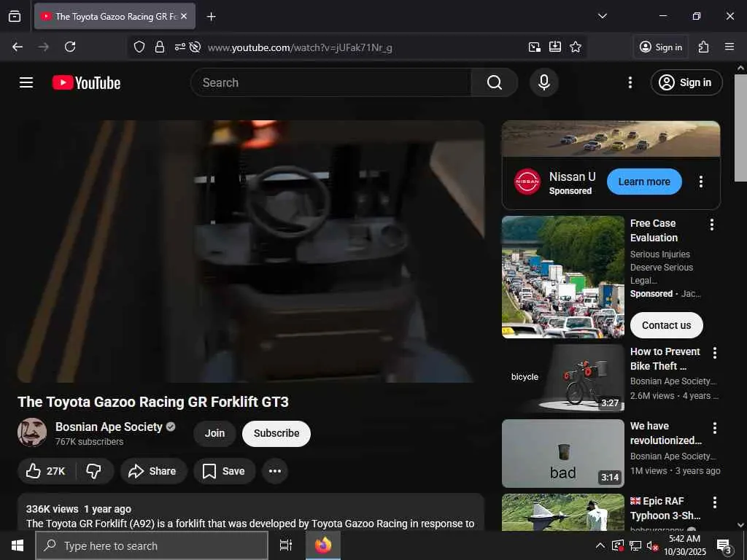Open options for Bike Theft video

714,353
